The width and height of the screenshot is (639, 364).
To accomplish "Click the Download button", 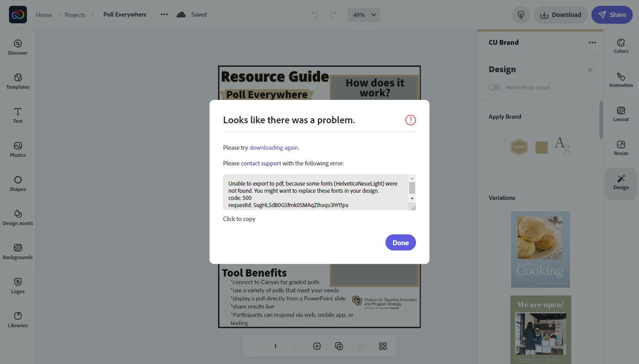I will click(560, 15).
